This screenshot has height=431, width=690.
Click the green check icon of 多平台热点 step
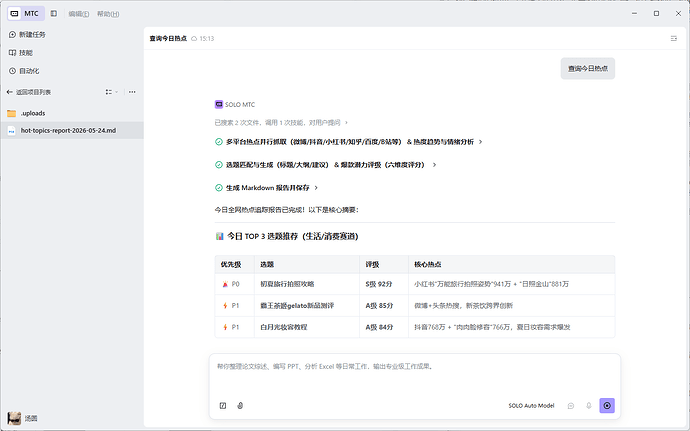(219, 142)
